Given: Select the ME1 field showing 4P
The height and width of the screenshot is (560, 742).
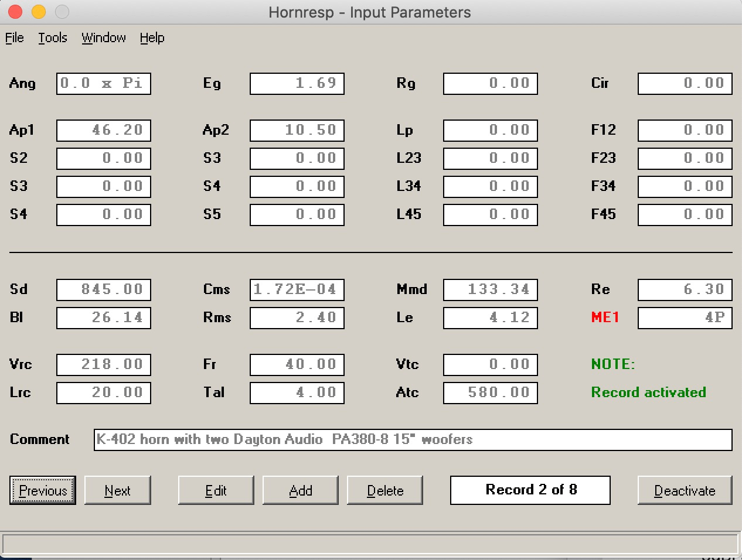Looking at the screenshot, I should coord(685,317).
